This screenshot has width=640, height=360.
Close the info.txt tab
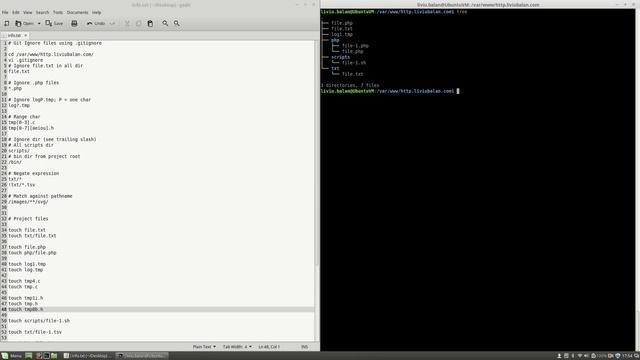[x=25, y=36]
